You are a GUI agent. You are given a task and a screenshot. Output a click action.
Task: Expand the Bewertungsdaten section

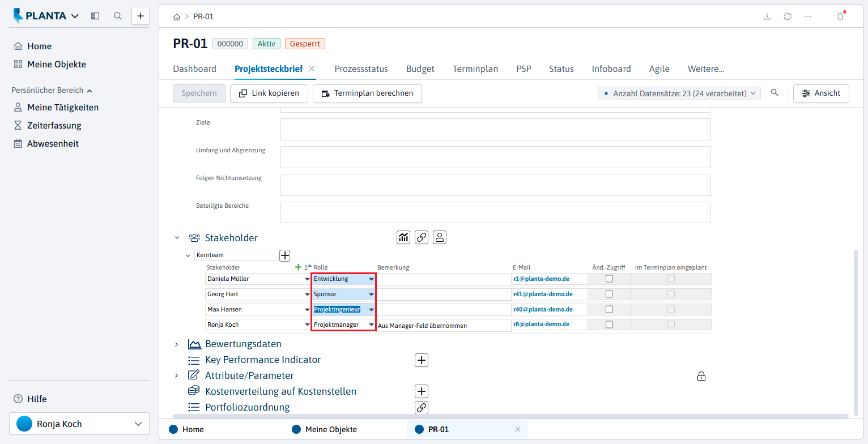click(177, 344)
